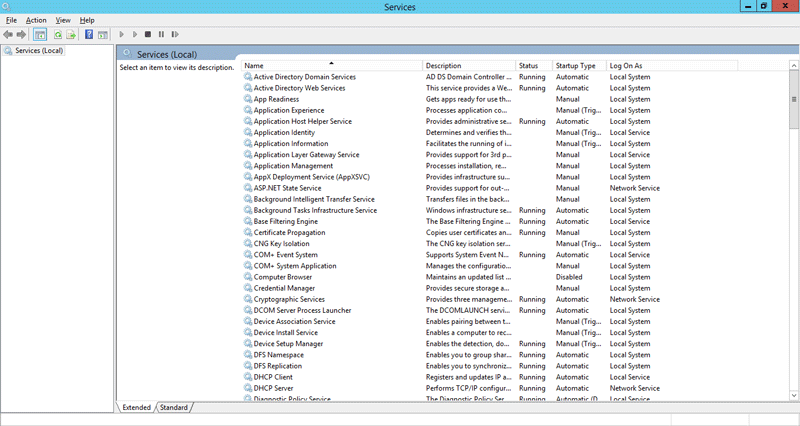Click the Show/Hide Action Pane icon
The width and height of the screenshot is (800, 426).
103,35
